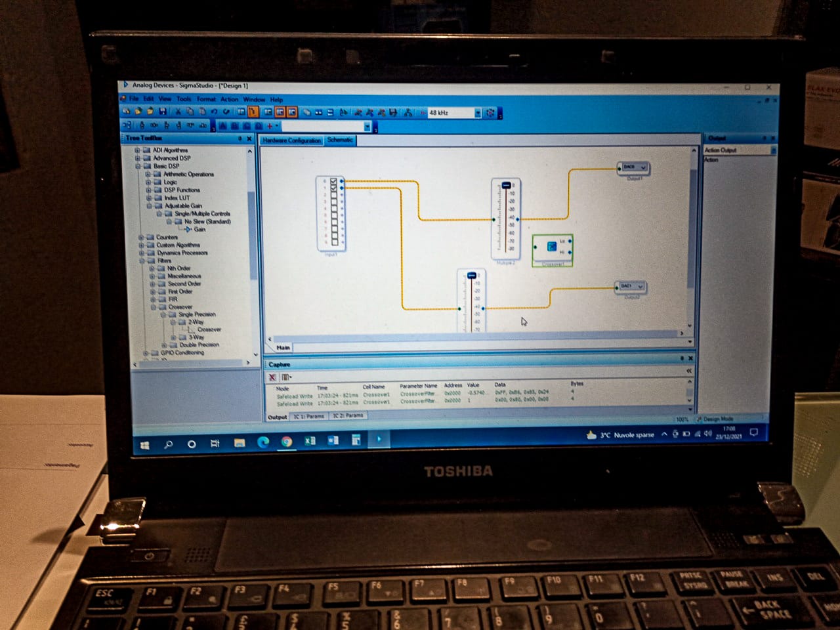Select the Output tab in Capture panel
This screenshot has width=840, height=630.
tap(277, 417)
